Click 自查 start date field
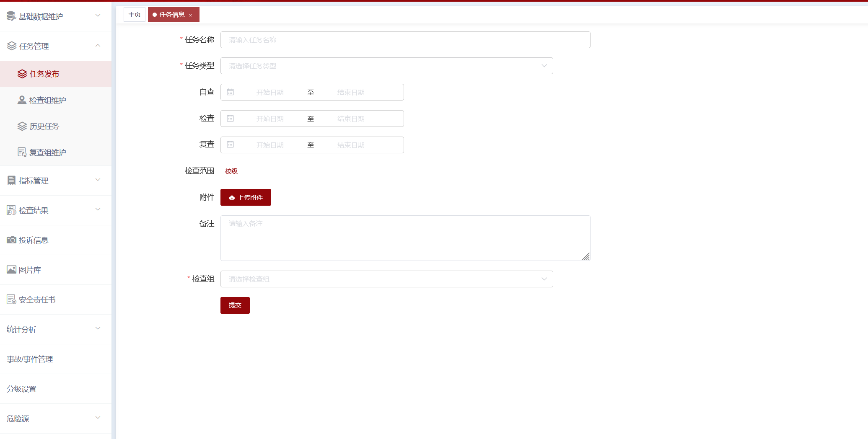868x439 pixels. click(x=270, y=92)
